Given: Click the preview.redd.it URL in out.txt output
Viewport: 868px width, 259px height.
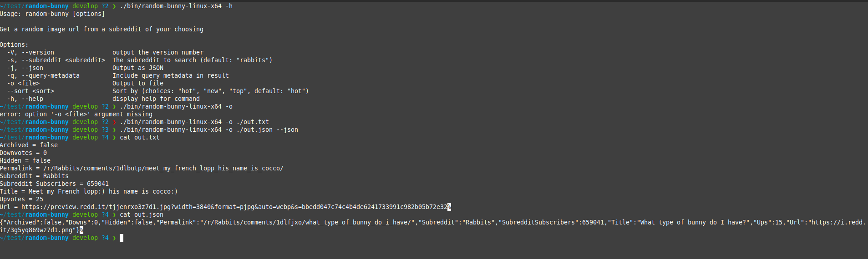Looking at the screenshot, I should 234,207.
